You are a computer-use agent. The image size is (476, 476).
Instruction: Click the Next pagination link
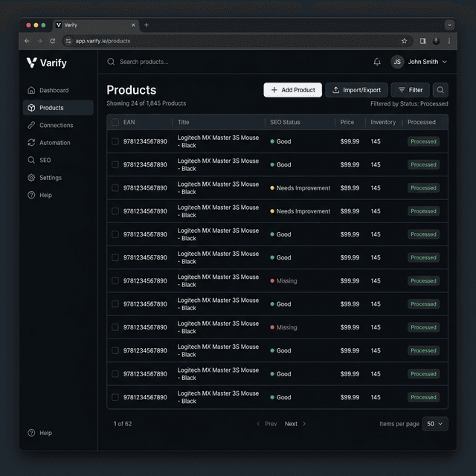click(295, 424)
